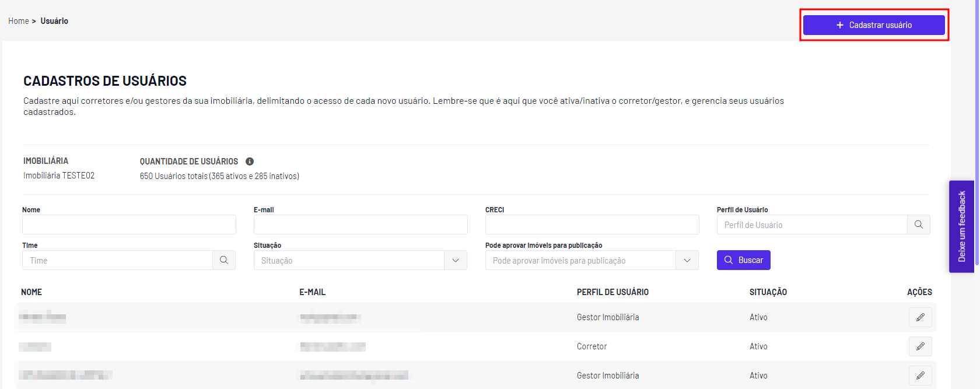This screenshot has height=389, width=980.
Task: Click the Perfil de Usuário text field
Action: [x=812, y=225]
